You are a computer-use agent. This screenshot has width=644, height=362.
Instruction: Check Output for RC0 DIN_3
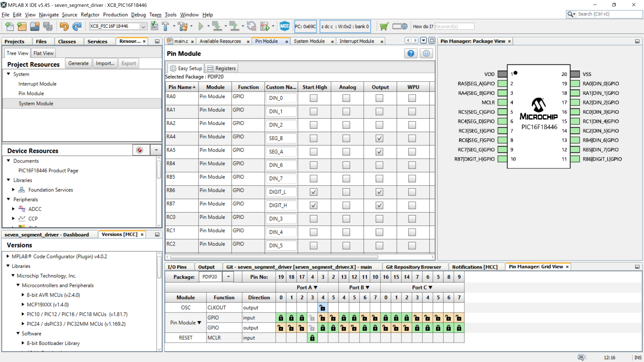pyautogui.click(x=379, y=219)
